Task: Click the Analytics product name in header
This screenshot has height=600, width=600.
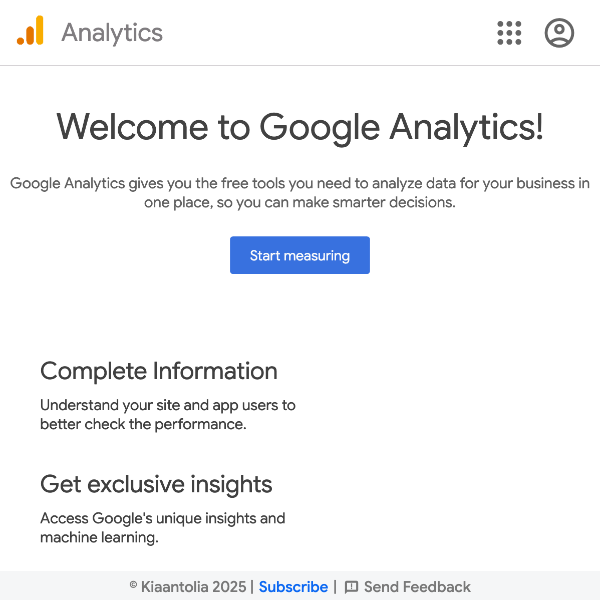Action: (112, 33)
